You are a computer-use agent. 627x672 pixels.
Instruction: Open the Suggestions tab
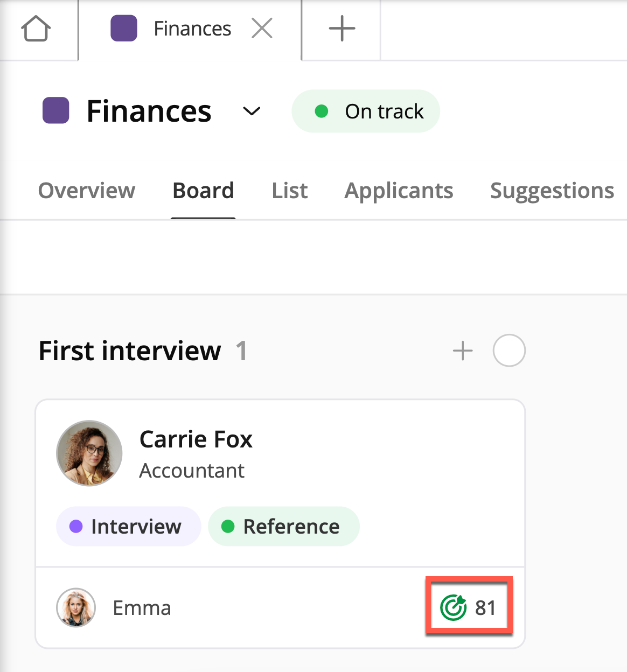click(x=552, y=191)
